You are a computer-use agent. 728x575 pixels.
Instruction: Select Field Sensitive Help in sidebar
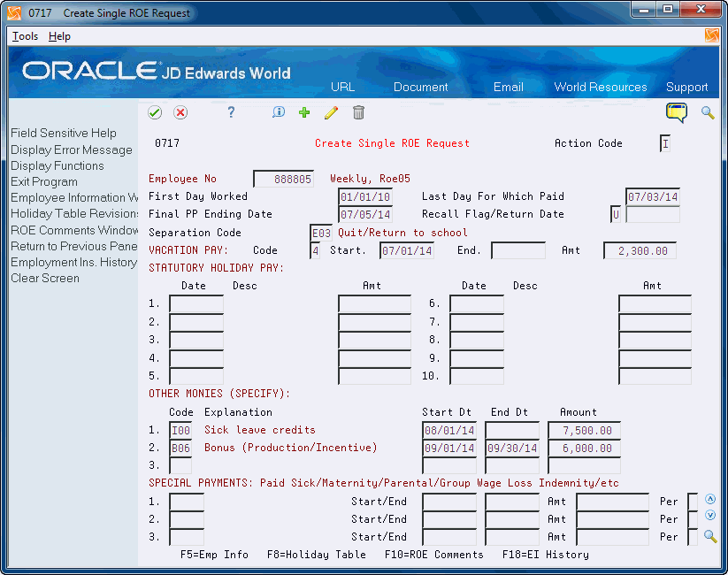point(64,134)
